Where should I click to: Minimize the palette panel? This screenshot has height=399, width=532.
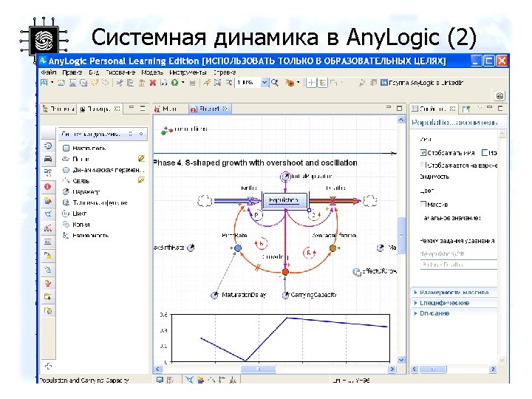click(x=132, y=107)
